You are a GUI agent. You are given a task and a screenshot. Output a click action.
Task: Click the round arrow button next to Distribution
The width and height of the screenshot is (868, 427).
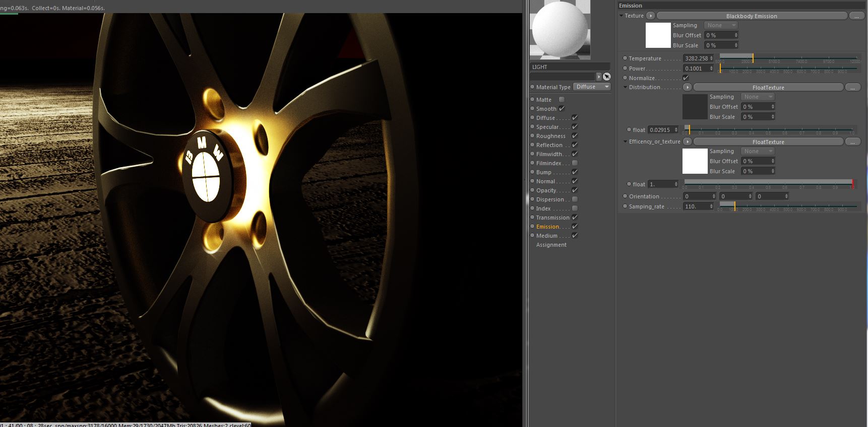(688, 87)
